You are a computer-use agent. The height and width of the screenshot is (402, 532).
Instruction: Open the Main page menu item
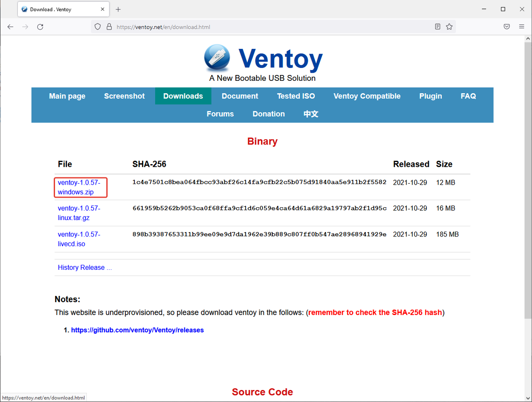click(x=67, y=96)
